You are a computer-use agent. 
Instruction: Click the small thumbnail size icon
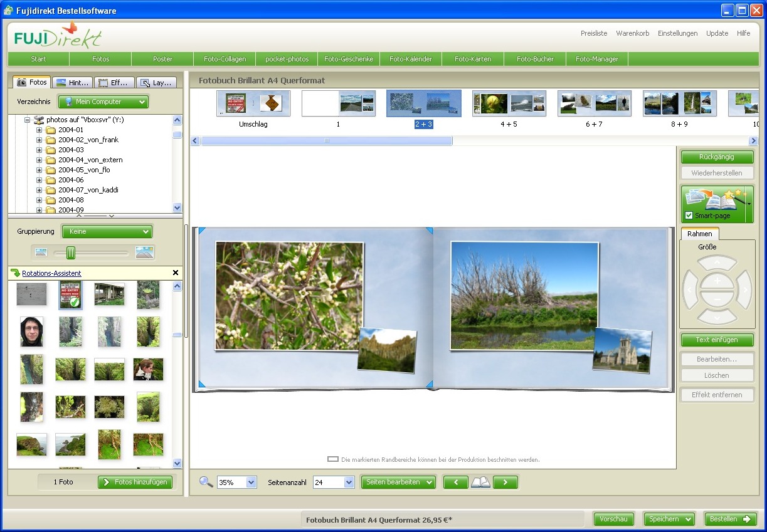(x=41, y=253)
